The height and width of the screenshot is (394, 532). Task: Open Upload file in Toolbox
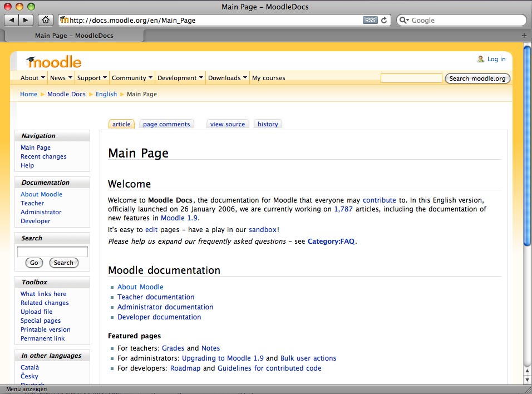36,311
